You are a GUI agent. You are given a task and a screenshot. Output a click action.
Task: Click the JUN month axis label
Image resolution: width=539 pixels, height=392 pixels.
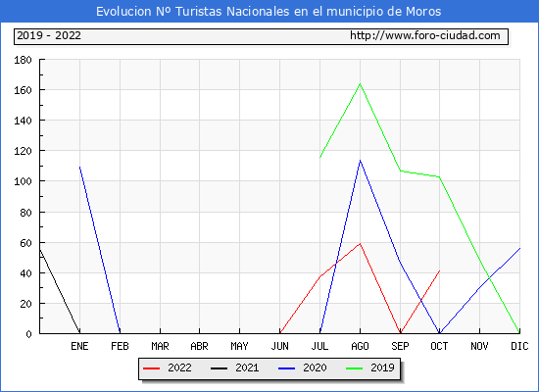(x=280, y=346)
